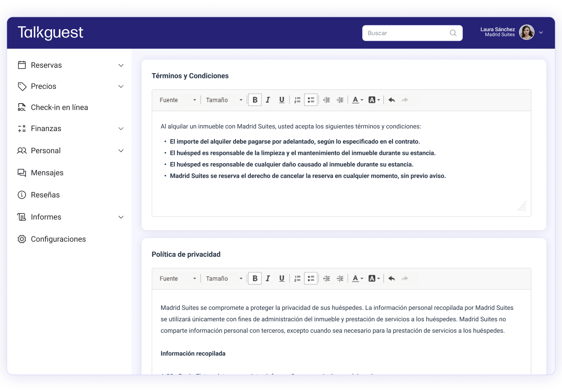Image resolution: width=562 pixels, height=392 pixels.
Task: Open background color picker in Política de privacidad toolbar
Action: pos(374,278)
